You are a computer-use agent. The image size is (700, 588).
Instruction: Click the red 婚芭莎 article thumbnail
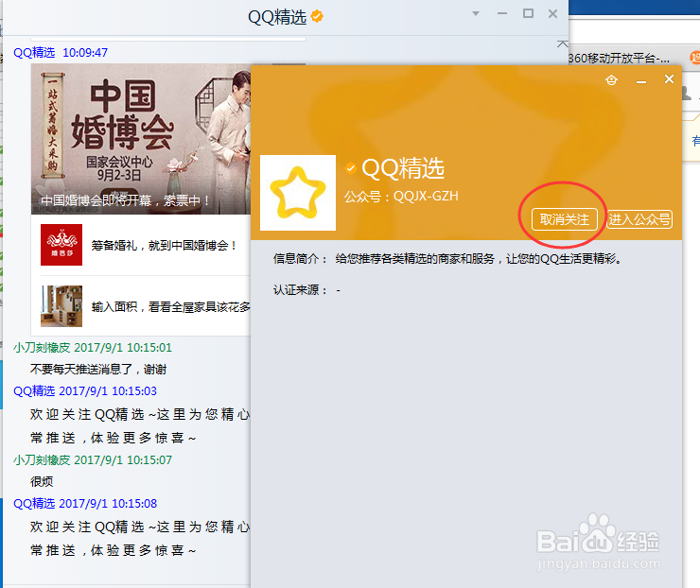click(61, 245)
